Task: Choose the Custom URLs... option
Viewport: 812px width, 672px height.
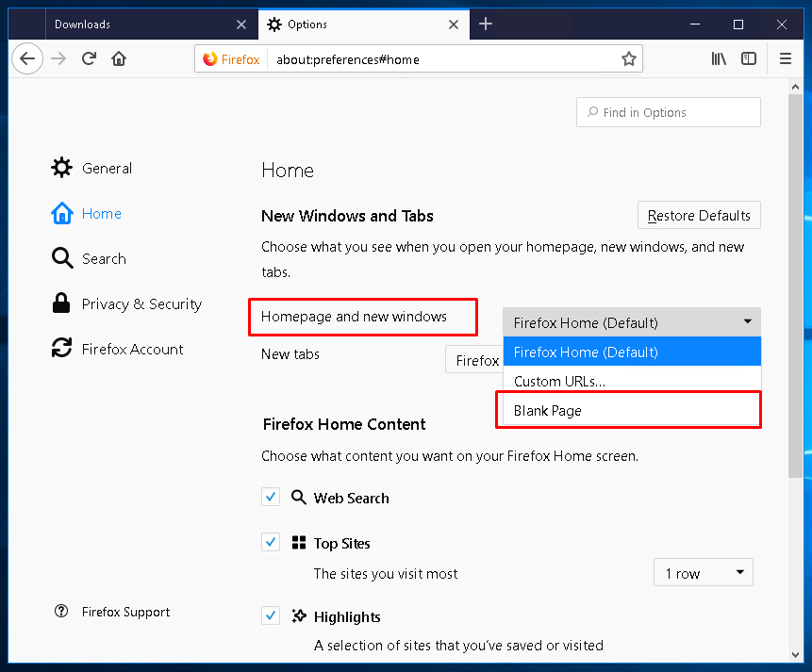Action: (x=632, y=381)
